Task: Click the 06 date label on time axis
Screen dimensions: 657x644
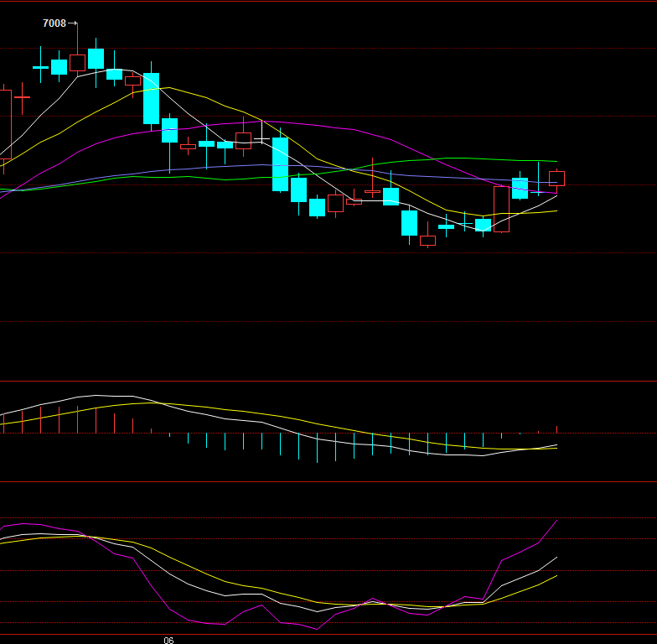Action: point(168,640)
